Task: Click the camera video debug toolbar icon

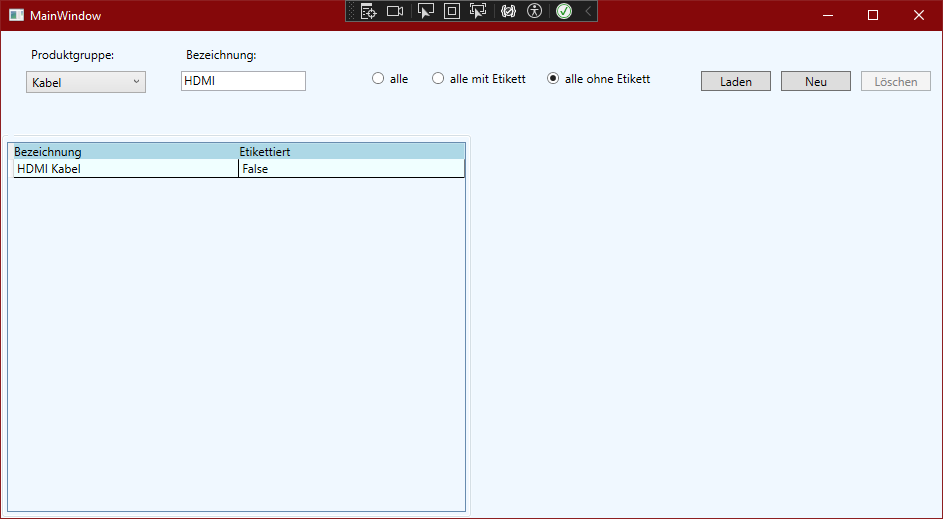Action: (x=395, y=11)
